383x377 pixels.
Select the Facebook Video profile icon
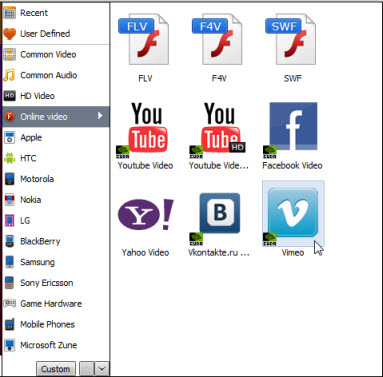(291, 130)
